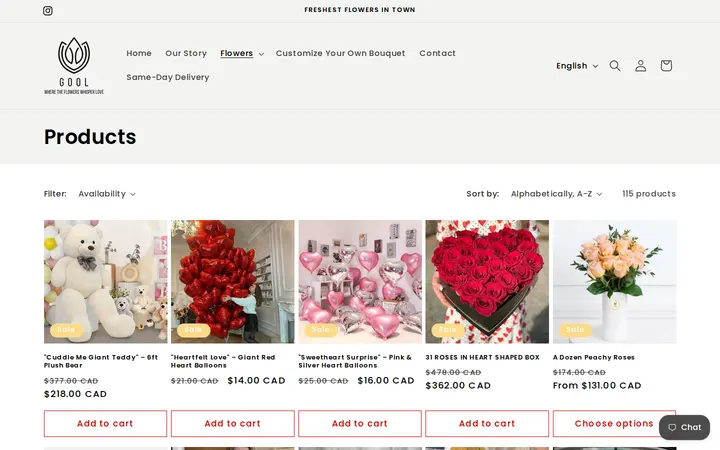Click the Sale badge on the teddy bear
The width and height of the screenshot is (720, 450).
(66, 330)
